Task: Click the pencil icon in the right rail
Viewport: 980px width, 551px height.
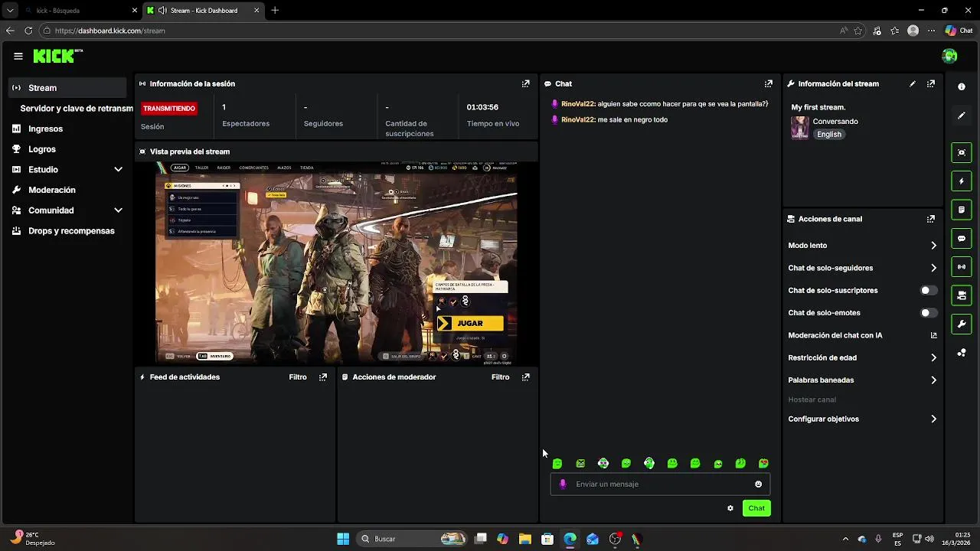Action: coord(962,116)
